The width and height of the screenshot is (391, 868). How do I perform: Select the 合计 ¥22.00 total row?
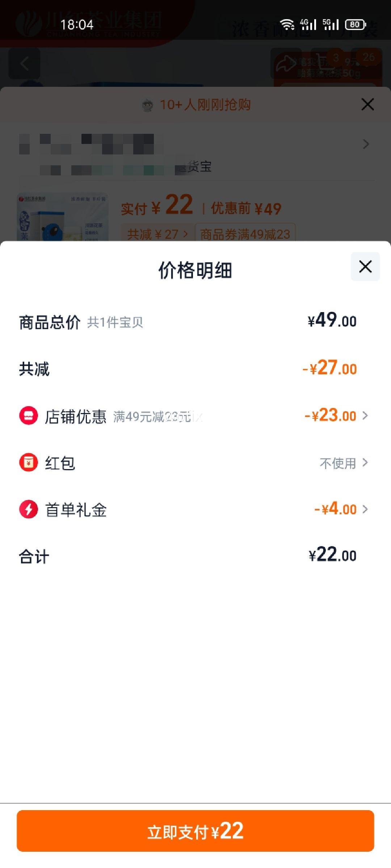pos(195,556)
